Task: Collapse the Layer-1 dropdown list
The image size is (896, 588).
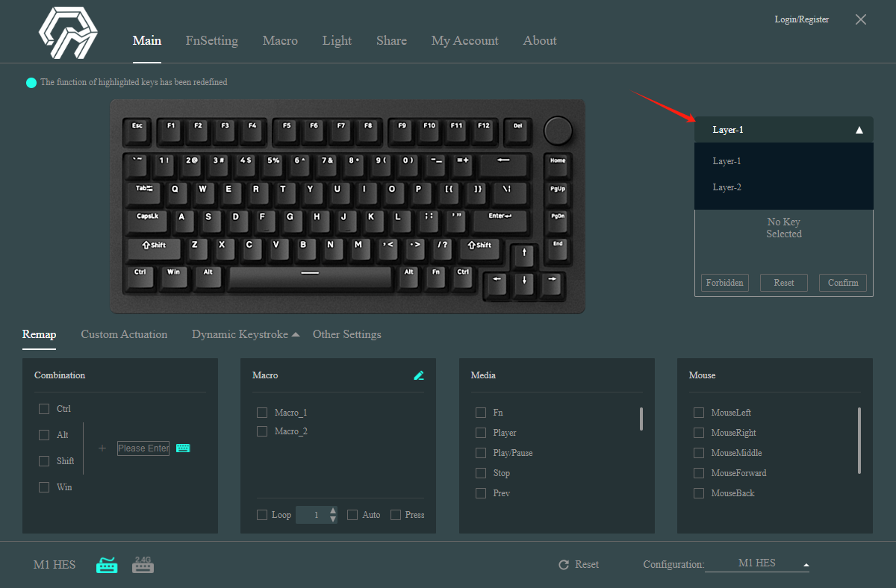Action: point(857,129)
